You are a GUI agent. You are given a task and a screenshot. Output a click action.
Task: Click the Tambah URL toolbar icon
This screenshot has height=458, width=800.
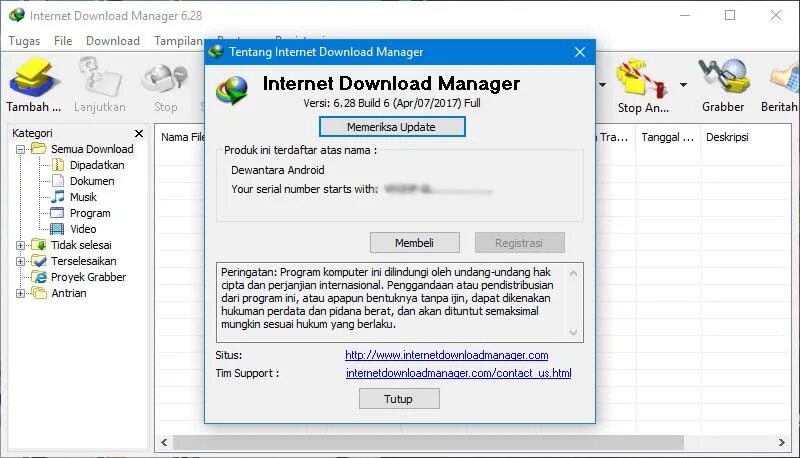pos(33,78)
